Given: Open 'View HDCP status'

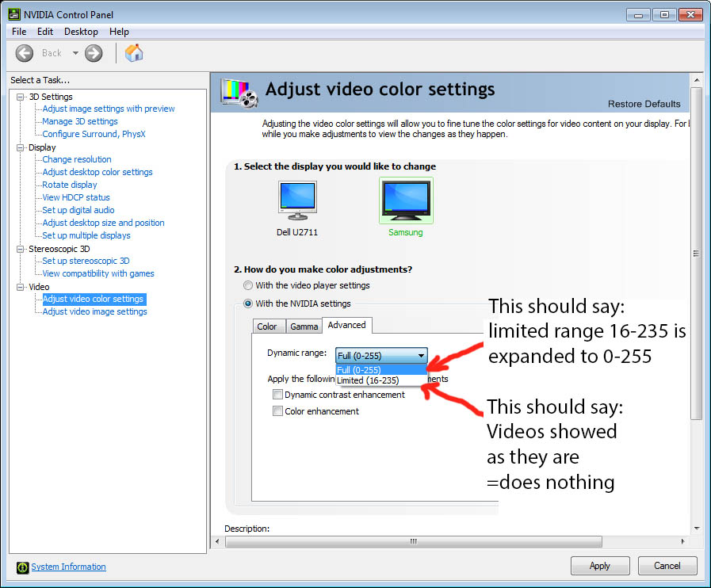Looking at the screenshot, I should pos(76,197).
